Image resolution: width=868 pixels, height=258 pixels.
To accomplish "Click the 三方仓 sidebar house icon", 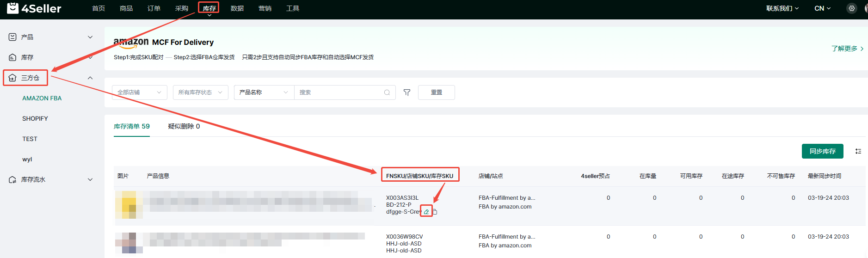I will point(12,78).
